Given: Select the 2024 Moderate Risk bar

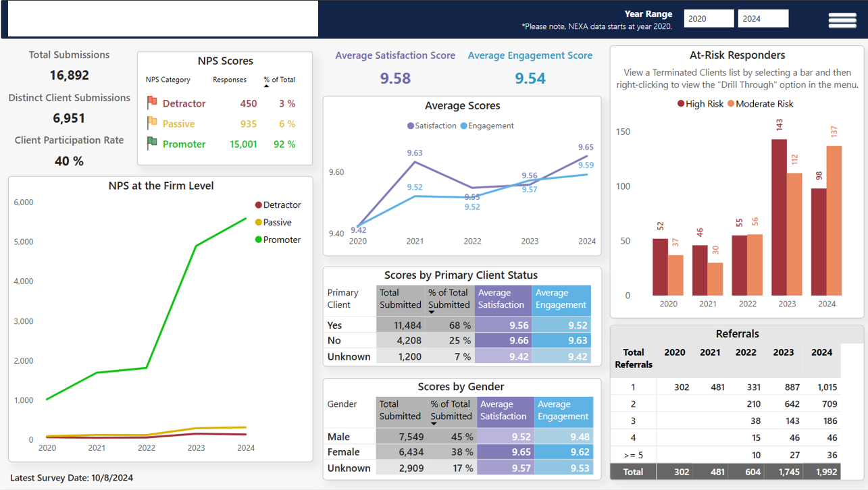Looking at the screenshot, I should [834, 221].
